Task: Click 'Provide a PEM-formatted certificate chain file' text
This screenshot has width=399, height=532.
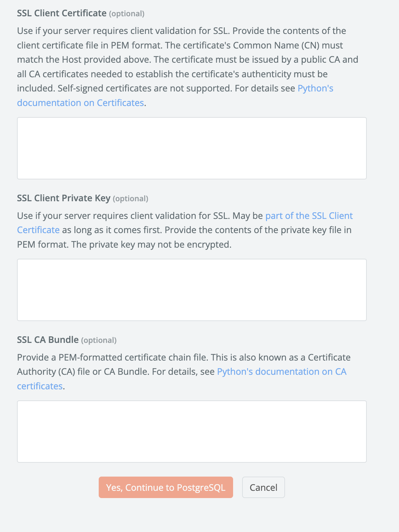Action: click(113, 357)
